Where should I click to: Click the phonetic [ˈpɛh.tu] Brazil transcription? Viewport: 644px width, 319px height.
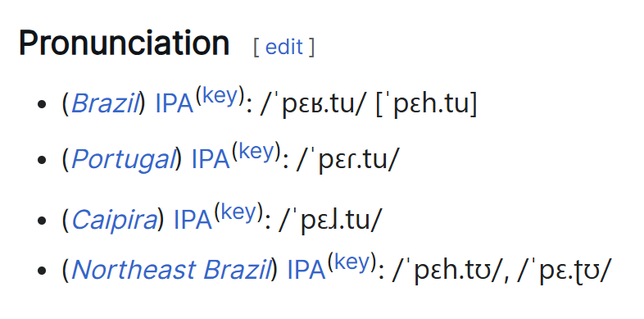[426, 106]
